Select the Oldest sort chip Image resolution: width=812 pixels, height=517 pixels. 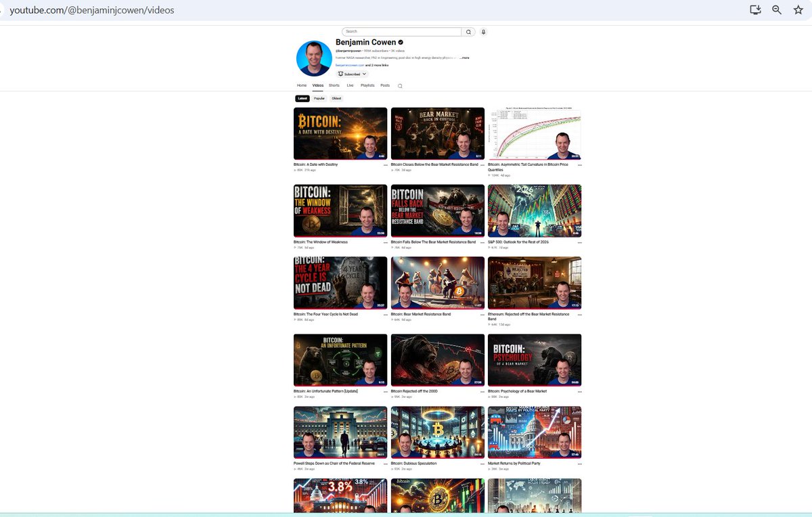click(x=336, y=99)
